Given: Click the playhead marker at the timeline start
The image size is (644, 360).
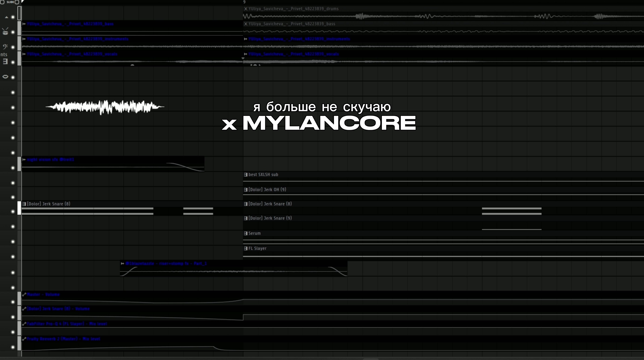Looking at the screenshot, I should [x=23, y=2].
